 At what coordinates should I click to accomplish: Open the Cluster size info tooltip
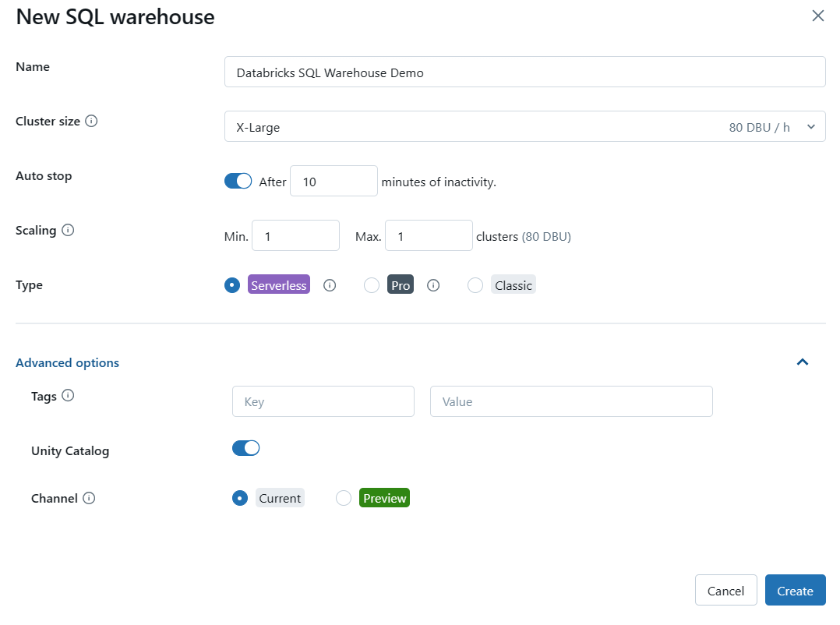(x=92, y=121)
